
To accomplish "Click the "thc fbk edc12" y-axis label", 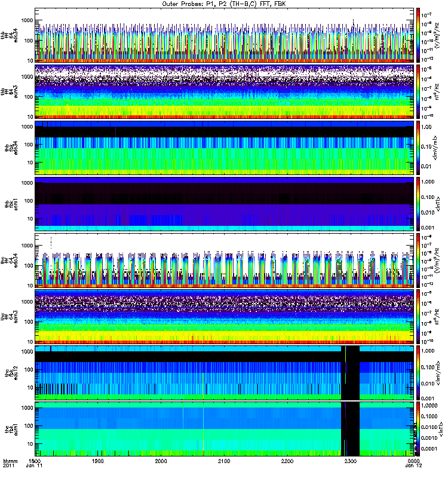I will pyautogui.click(x=11, y=372).
